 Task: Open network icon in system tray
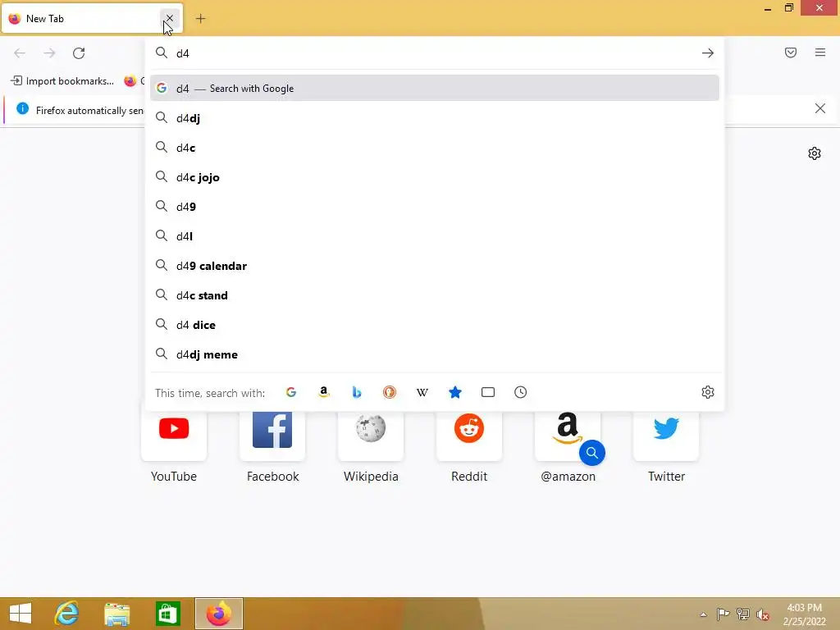click(x=743, y=614)
